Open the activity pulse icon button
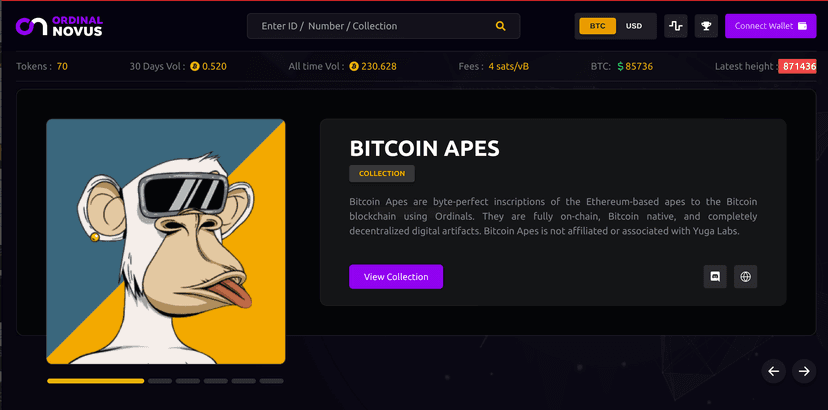The image size is (828, 410). tap(675, 26)
